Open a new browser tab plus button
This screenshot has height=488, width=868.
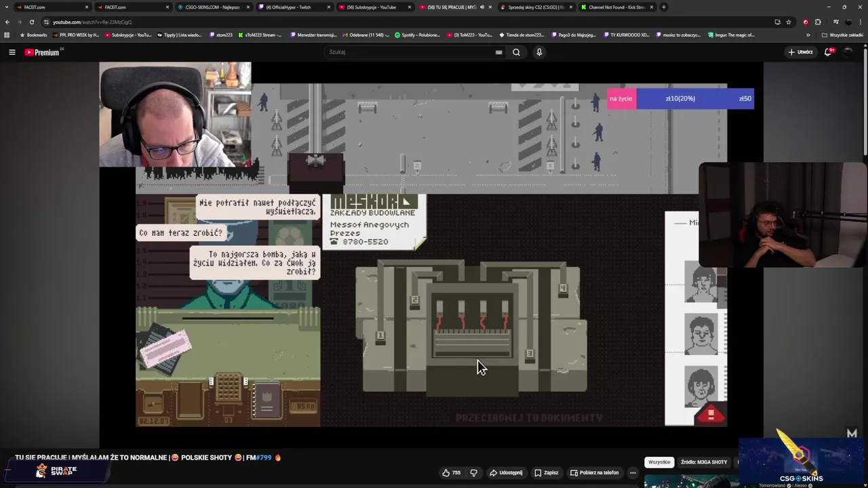[663, 7]
